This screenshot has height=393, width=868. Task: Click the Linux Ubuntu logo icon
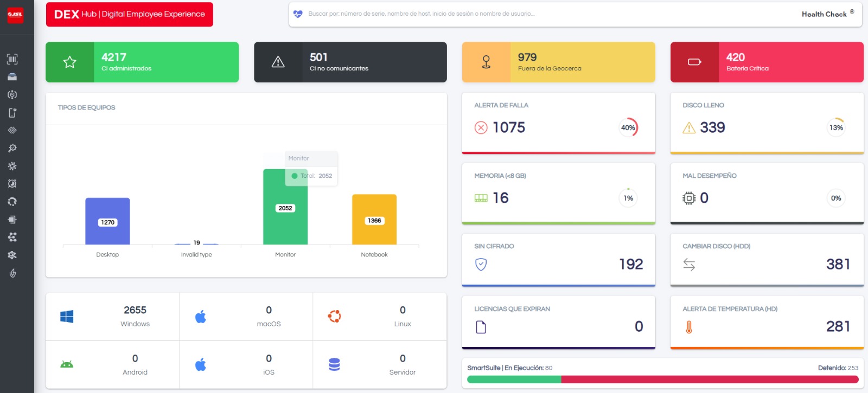(334, 317)
